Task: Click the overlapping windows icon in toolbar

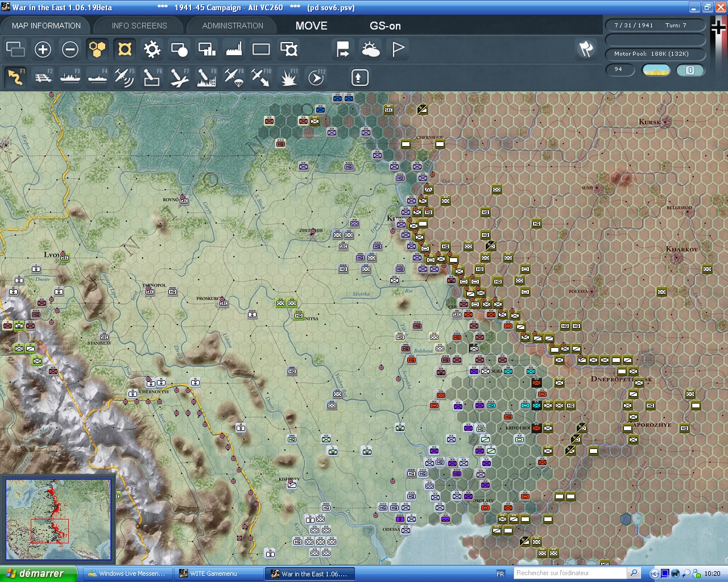Action: pyautogui.click(x=15, y=49)
